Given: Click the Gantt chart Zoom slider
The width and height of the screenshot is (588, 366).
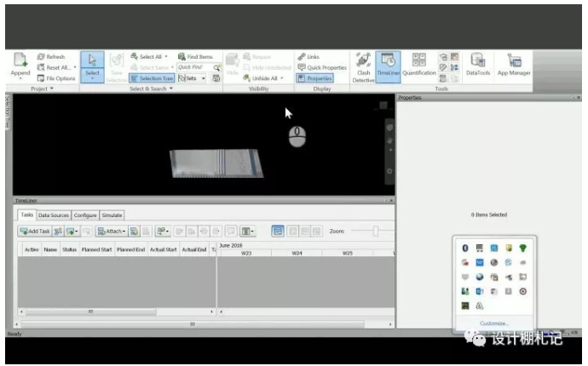Looking at the screenshot, I should pos(373,231).
